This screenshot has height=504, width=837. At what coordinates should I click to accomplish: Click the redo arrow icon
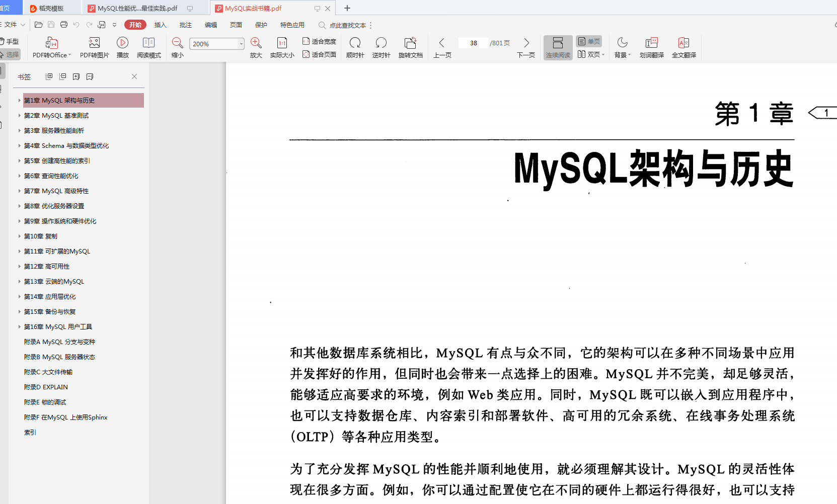pos(89,25)
